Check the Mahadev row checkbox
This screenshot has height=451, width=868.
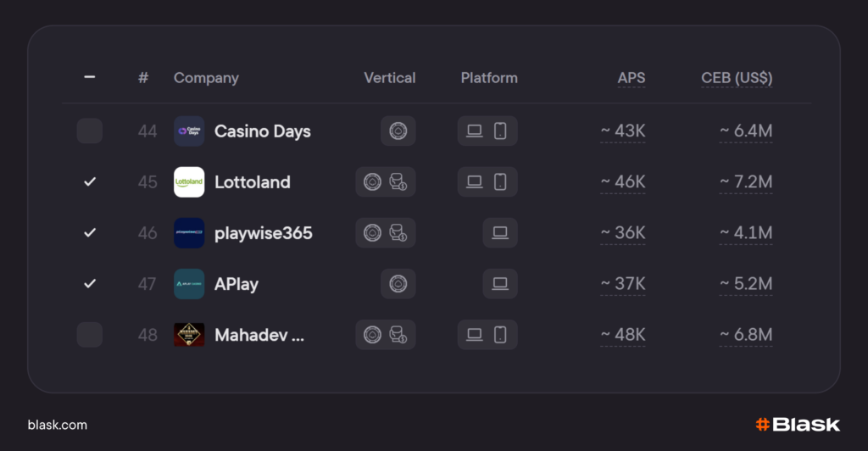(90, 335)
